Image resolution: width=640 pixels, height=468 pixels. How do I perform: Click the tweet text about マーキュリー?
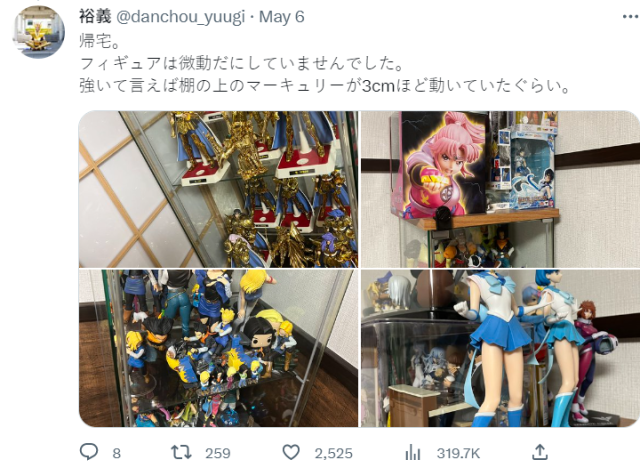[x=324, y=86]
